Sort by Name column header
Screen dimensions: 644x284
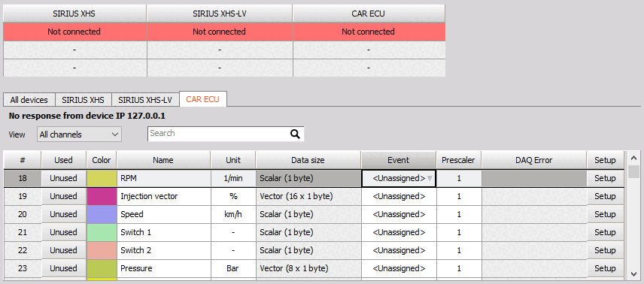(x=163, y=160)
